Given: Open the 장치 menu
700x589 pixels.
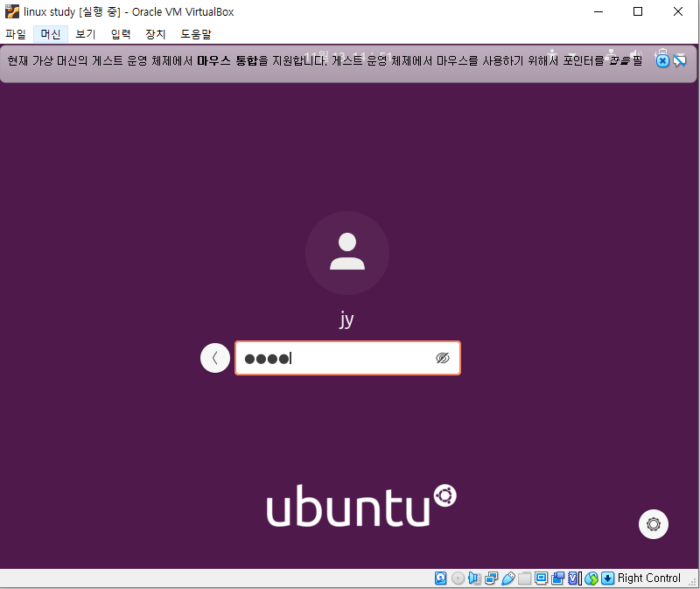Looking at the screenshot, I should tap(156, 34).
